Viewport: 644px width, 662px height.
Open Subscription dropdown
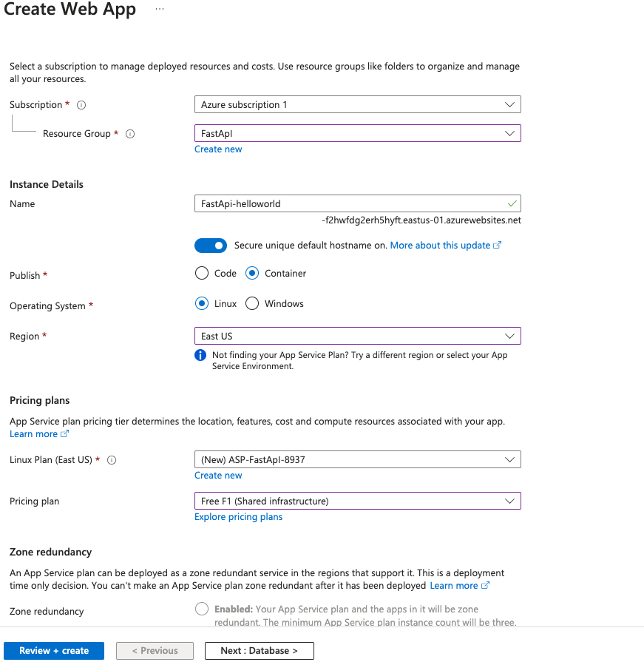[357, 105]
